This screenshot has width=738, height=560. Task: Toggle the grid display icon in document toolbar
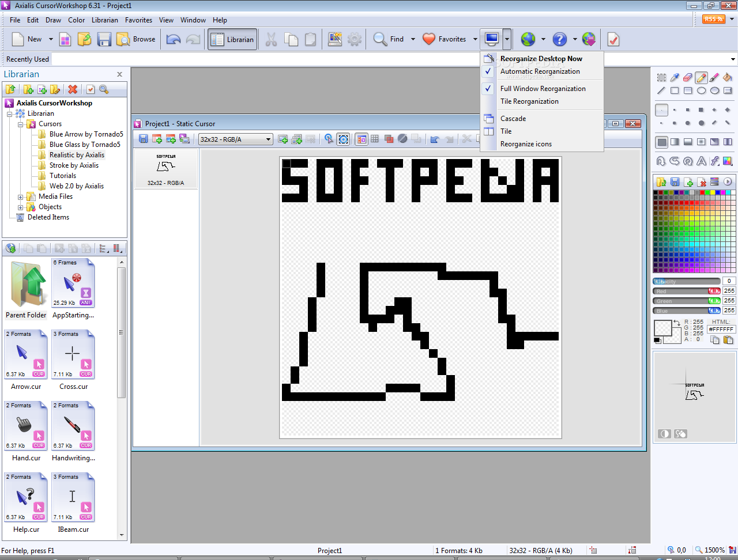pos(375,139)
